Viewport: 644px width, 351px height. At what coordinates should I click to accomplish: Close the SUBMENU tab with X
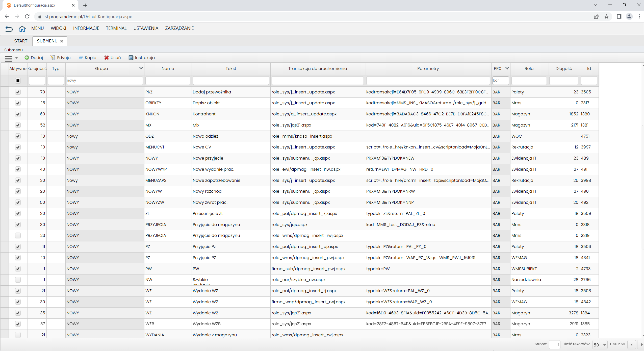point(62,41)
